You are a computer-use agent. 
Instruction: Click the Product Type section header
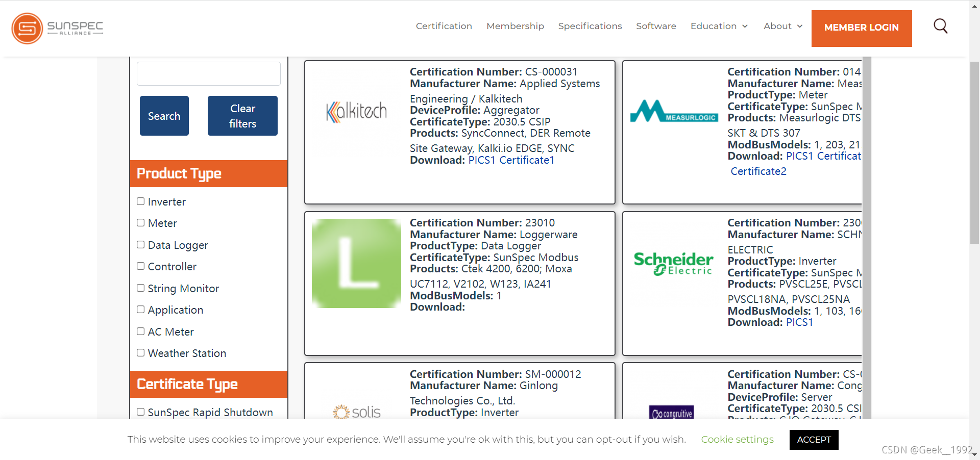pyautogui.click(x=209, y=173)
